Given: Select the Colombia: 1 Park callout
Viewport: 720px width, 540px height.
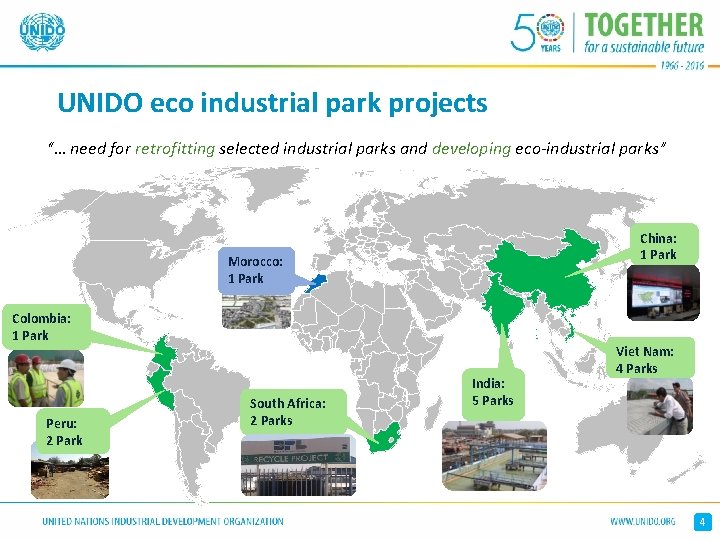Looking at the screenshot, I should (x=45, y=326).
